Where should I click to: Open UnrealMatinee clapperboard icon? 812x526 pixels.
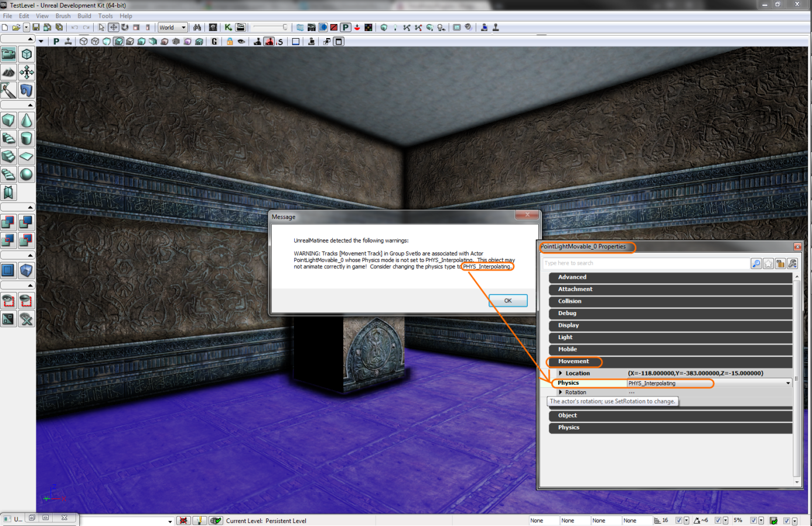(x=240, y=28)
